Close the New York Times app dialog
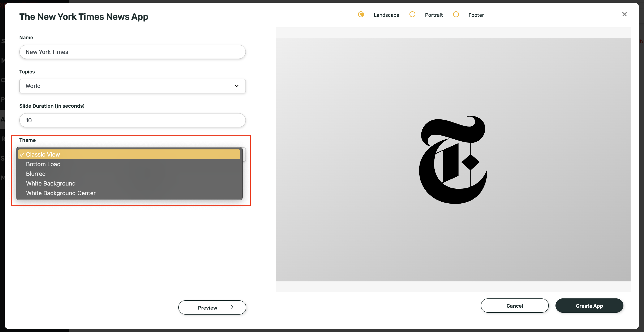This screenshot has width=644, height=332. 624,14
